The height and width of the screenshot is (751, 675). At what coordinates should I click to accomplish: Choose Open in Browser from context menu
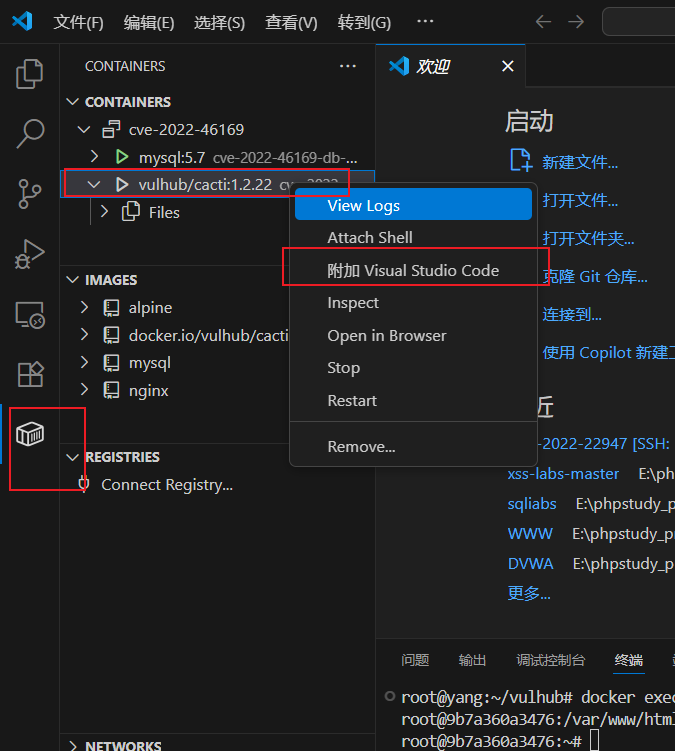[x=413, y=336]
